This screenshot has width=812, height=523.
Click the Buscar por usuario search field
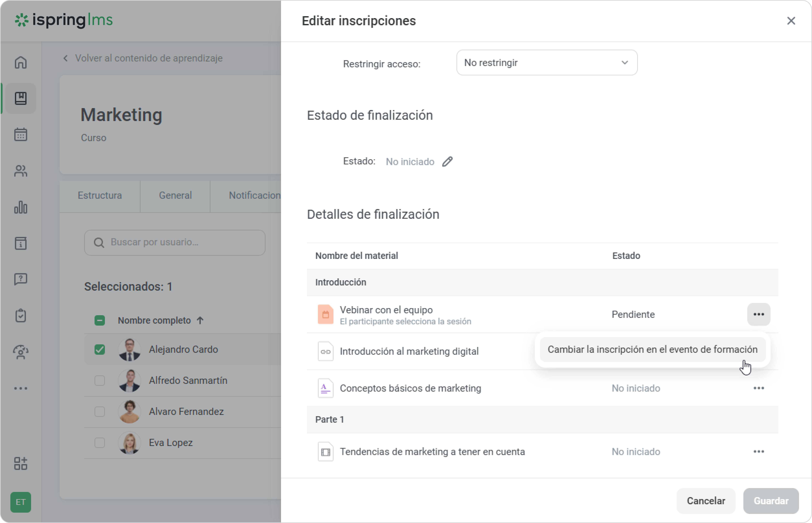pos(175,242)
